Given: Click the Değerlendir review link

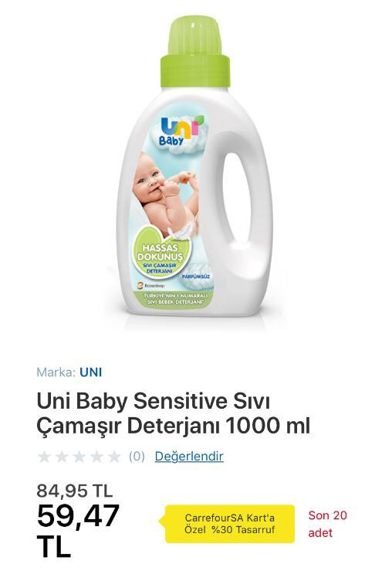Looking at the screenshot, I should (x=189, y=456).
